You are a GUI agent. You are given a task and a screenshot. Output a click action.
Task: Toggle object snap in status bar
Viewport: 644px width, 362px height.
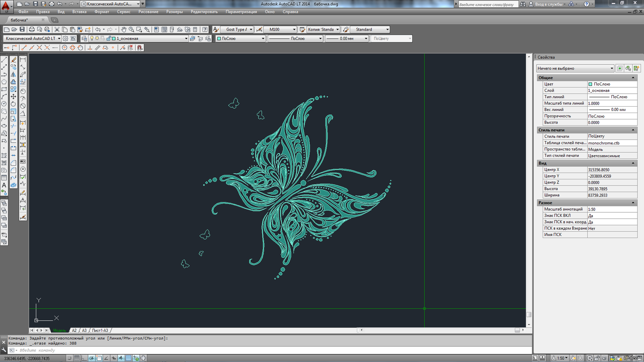[99, 358]
